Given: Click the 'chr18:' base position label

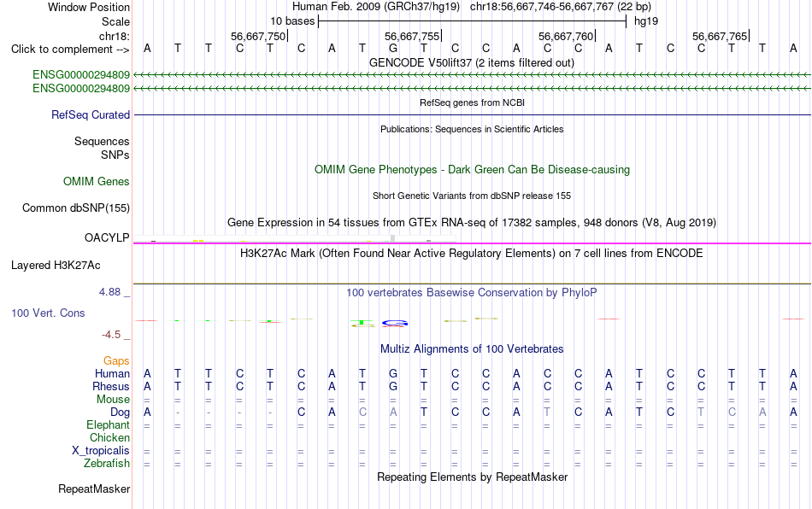Looking at the screenshot, I should pyautogui.click(x=115, y=36).
